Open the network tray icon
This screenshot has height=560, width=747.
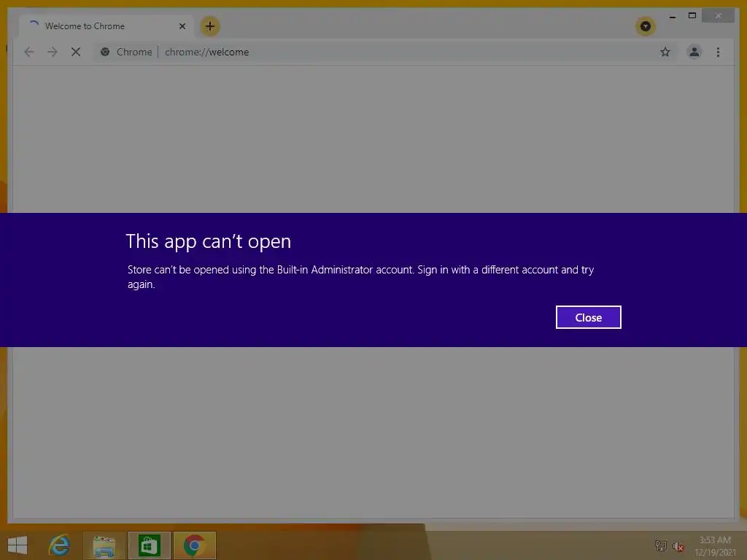[x=661, y=545]
